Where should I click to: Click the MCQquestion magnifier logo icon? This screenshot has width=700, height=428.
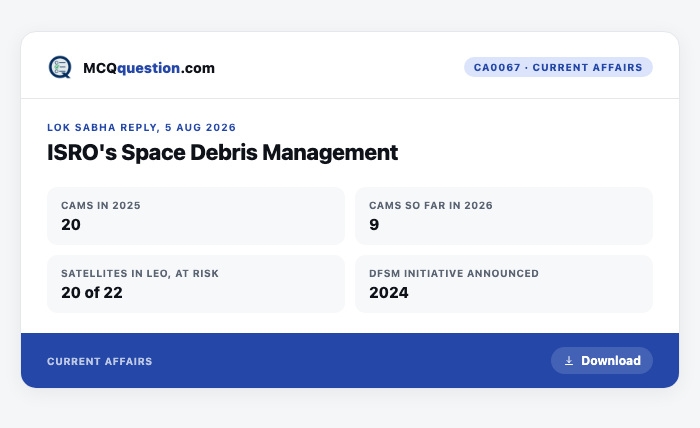tap(60, 67)
